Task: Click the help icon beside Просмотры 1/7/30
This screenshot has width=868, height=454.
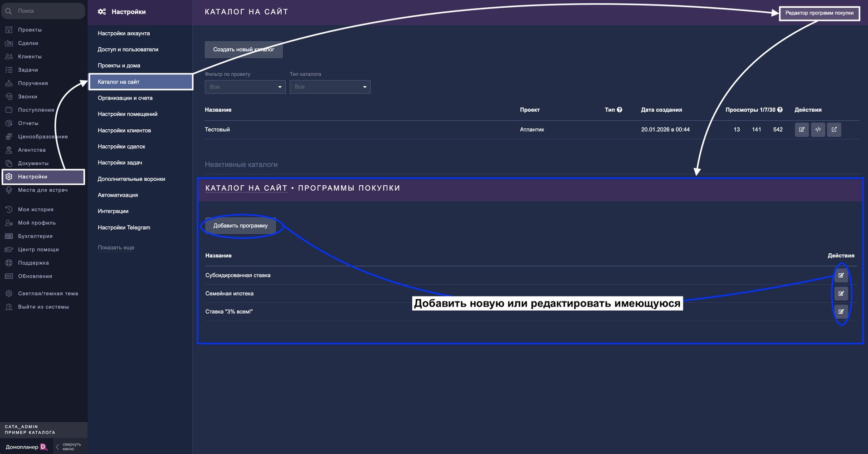Action: click(780, 110)
